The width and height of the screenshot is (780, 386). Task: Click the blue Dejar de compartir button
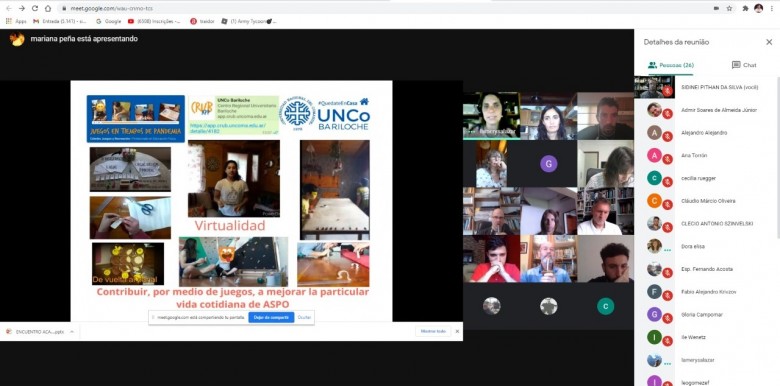coord(271,317)
